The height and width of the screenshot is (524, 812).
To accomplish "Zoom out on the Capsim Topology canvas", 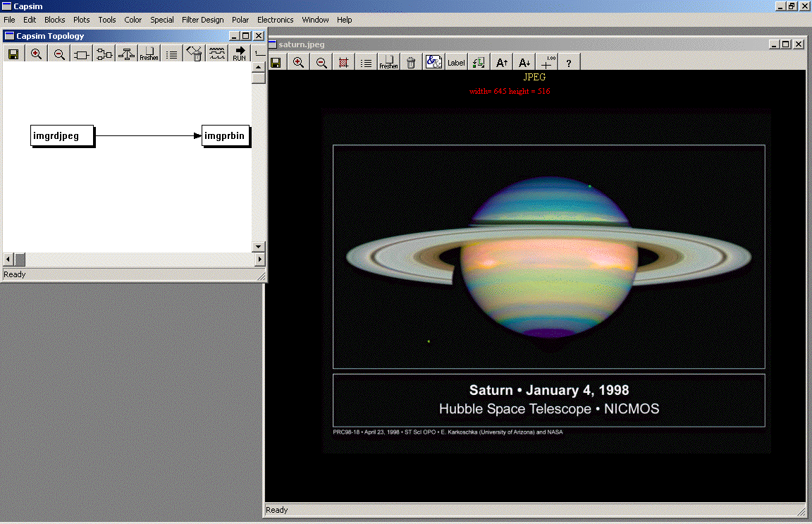I will (x=59, y=54).
